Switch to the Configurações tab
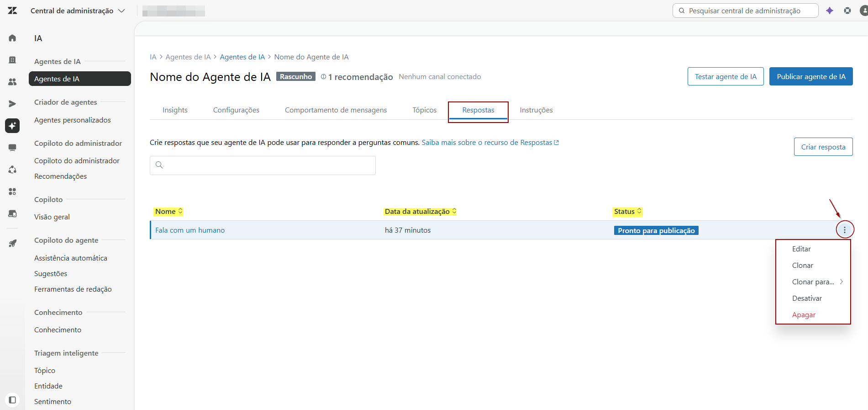868x410 pixels. point(236,110)
